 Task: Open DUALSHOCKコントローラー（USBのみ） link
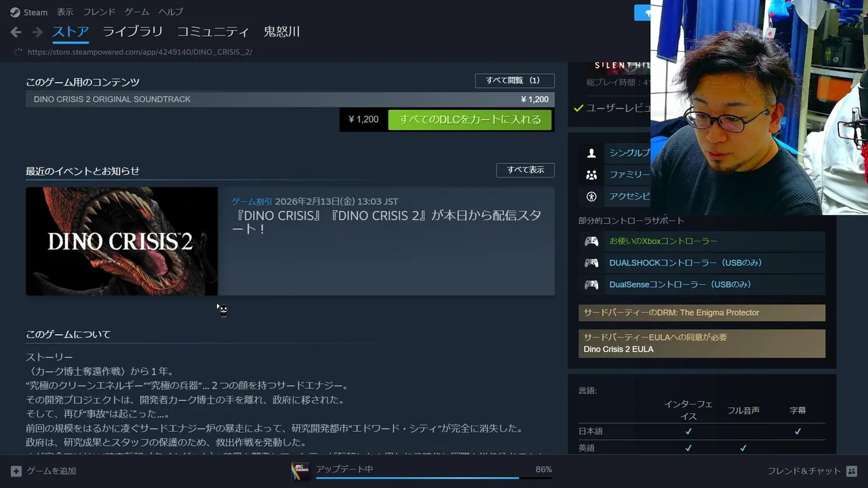click(686, 263)
